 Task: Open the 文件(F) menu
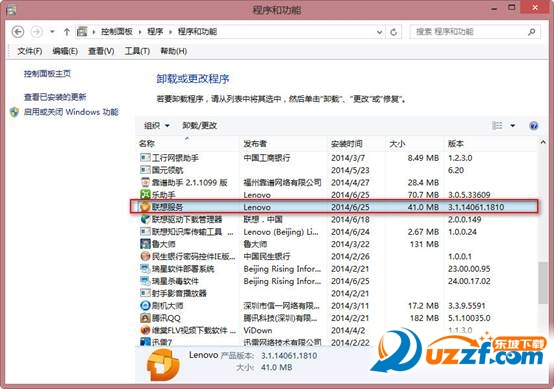30,51
